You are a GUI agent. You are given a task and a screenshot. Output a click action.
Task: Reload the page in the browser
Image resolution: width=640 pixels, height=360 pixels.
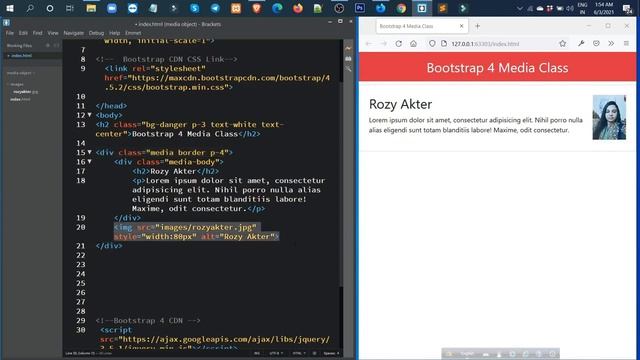pyautogui.click(x=398, y=44)
